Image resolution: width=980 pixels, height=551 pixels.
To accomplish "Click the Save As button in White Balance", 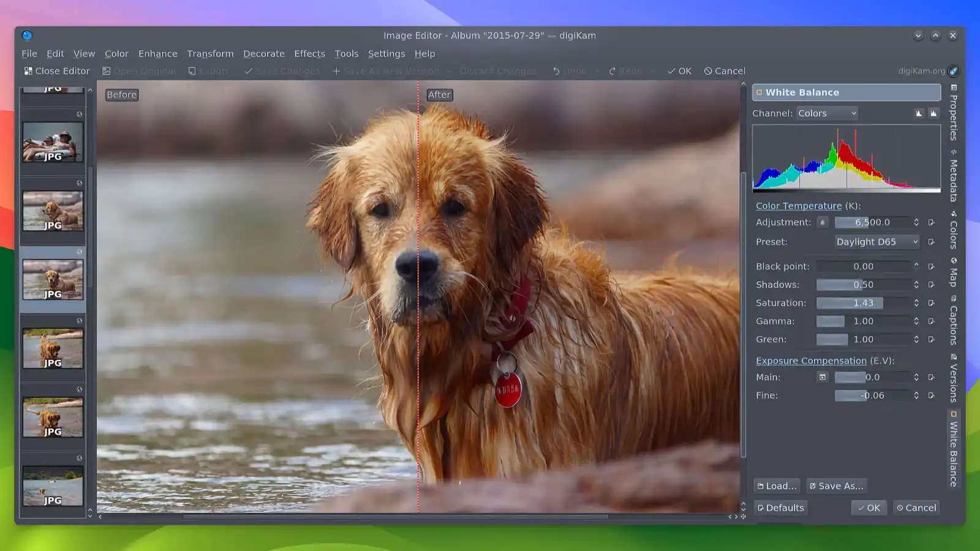I will click(x=837, y=485).
